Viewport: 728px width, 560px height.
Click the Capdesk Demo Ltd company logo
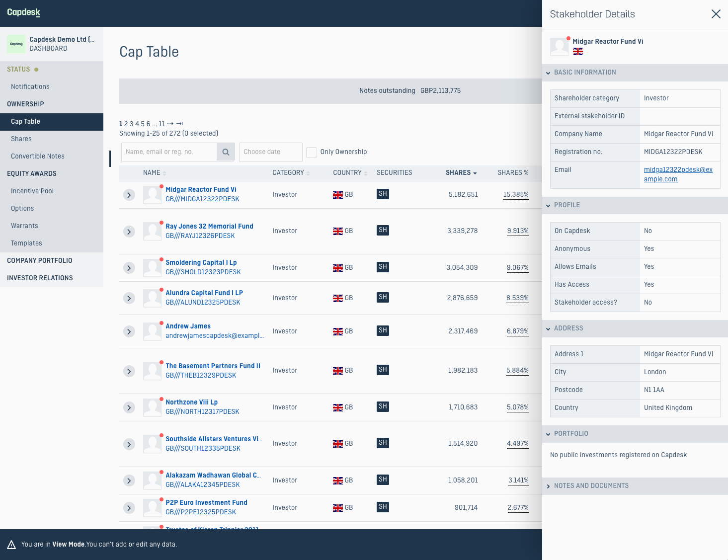pos(16,44)
